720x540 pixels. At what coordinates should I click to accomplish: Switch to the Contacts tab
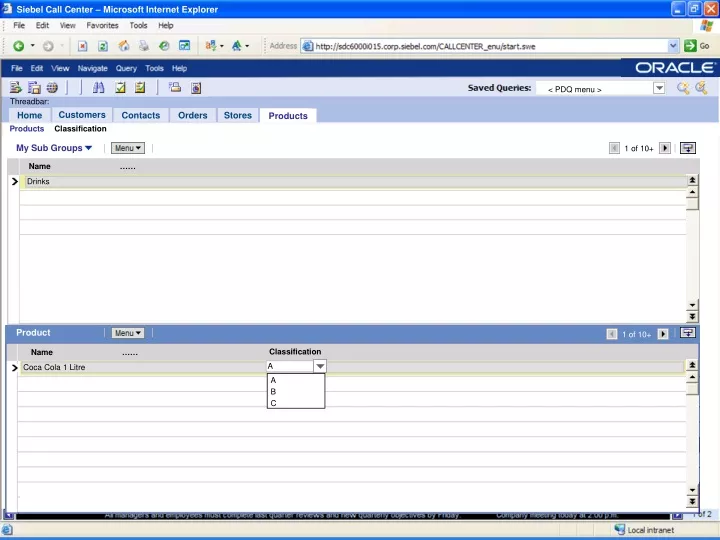tap(141, 115)
